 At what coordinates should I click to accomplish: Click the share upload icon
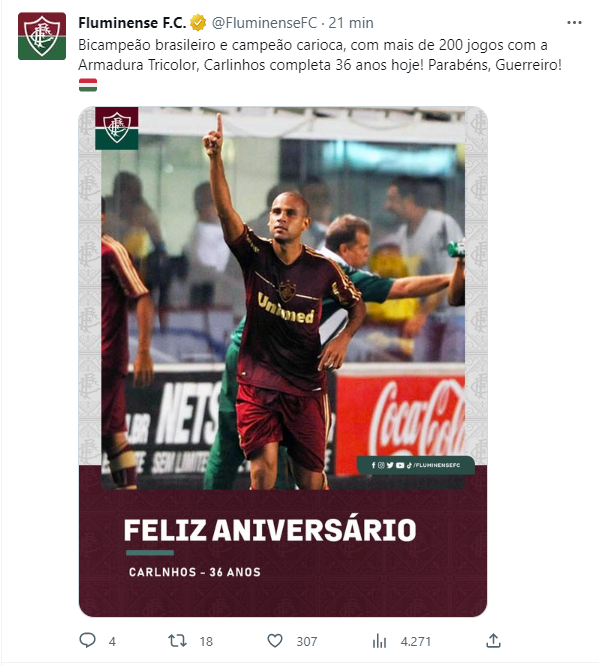(493, 641)
